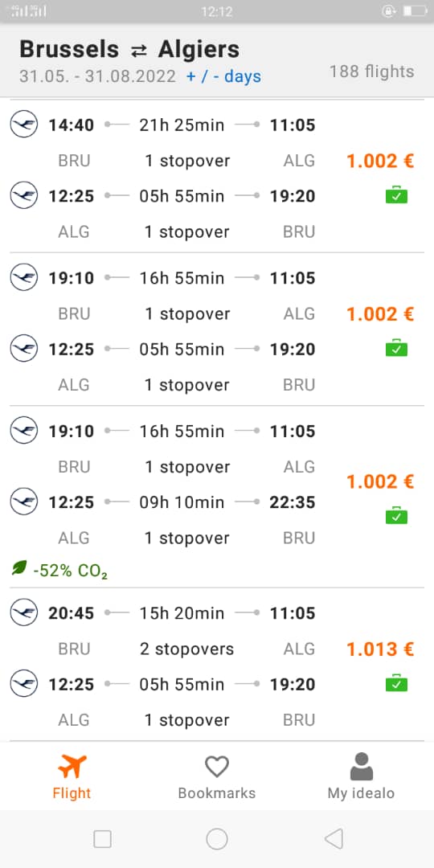This screenshot has height=868, width=434.
Task: Tap Lufthansa logo beside 20:45 departure
Action: [24, 612]
